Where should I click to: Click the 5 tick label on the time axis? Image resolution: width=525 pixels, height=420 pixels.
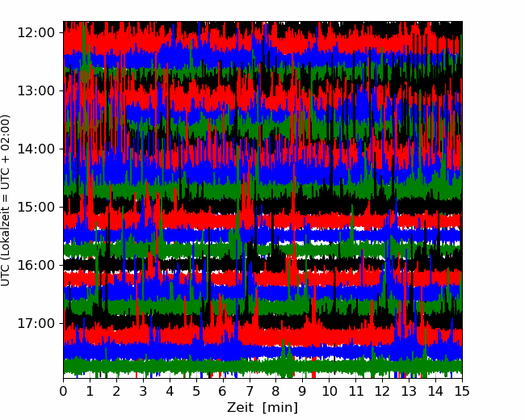196,391
